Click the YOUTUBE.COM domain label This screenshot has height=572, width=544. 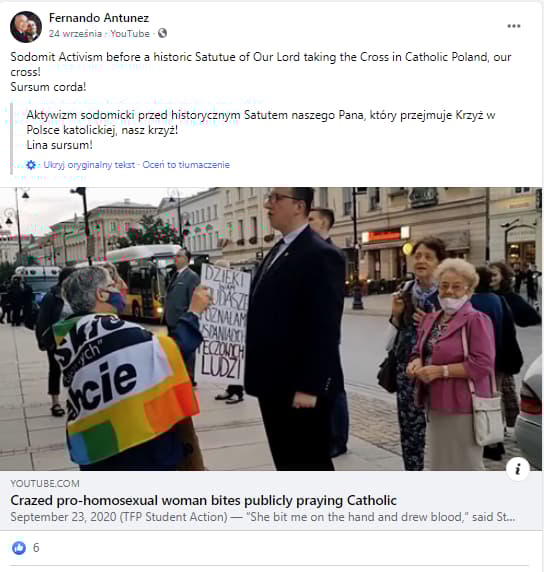[45, 484]
